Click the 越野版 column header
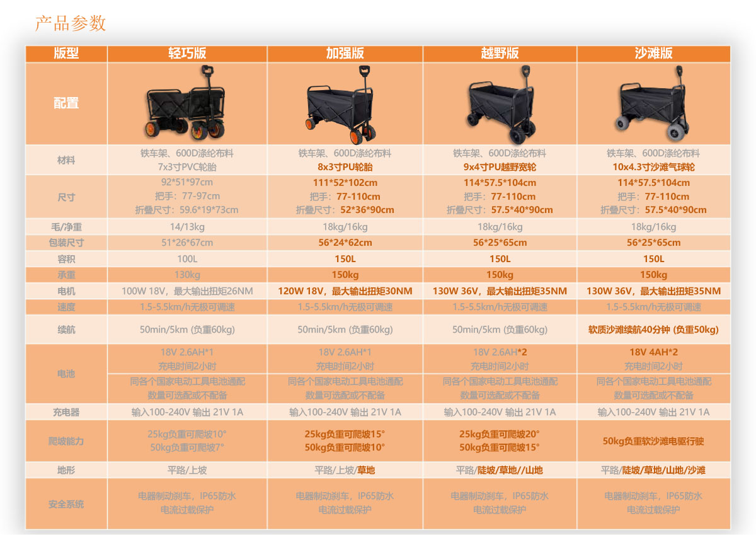The height and width of the screenshot is (535, 756). point(500,54)
